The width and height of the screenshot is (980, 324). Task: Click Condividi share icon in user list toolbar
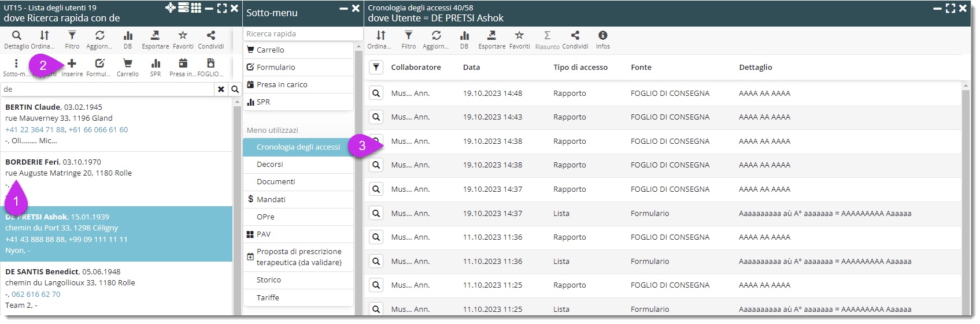[x=210, y=36]
